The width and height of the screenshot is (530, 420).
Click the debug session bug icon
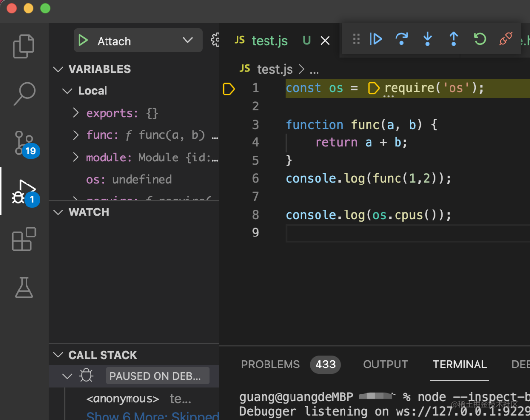tap(86, 375)
